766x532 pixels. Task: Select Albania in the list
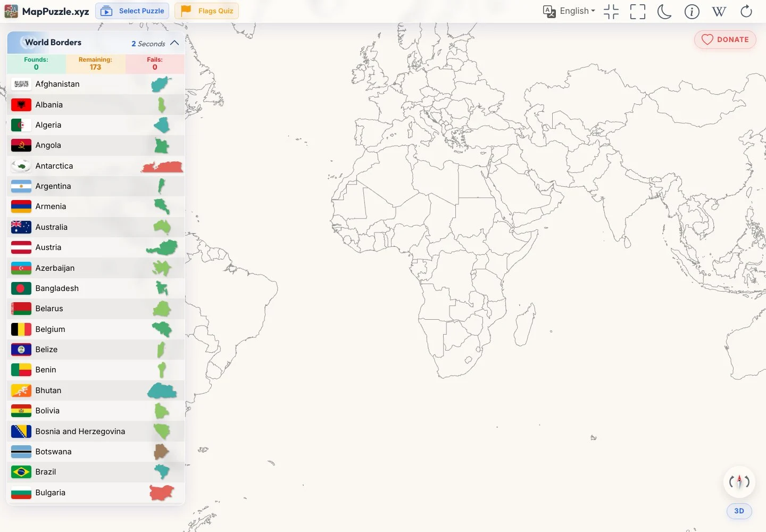[x=96, y=105]
